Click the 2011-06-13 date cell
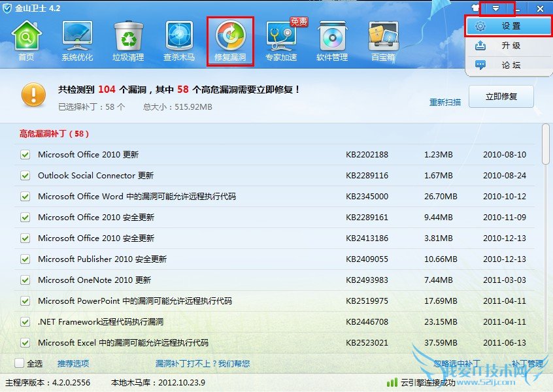Viewport: 553px width, 392px height. (505, 342)
